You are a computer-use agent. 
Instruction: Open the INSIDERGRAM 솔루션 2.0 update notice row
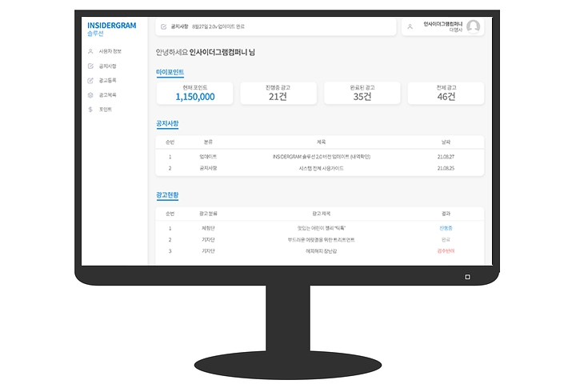tap(318, 157)
